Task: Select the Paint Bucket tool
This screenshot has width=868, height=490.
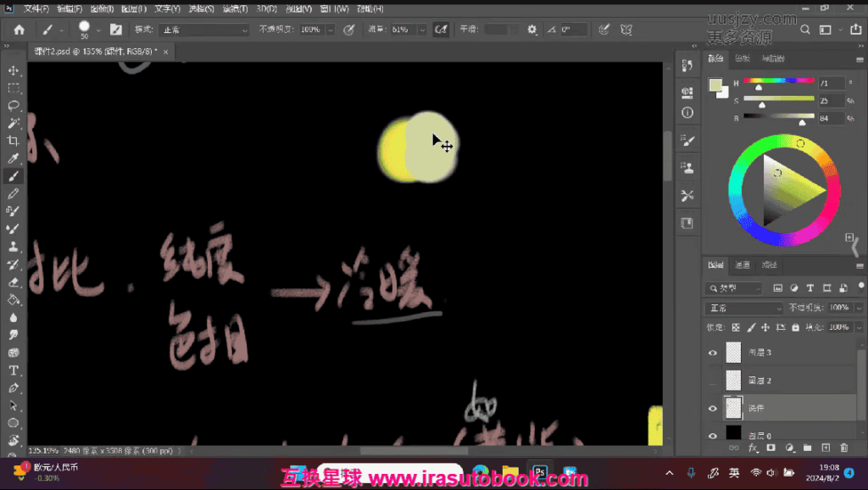Action: pyautogui.click(x=14, y=299)
